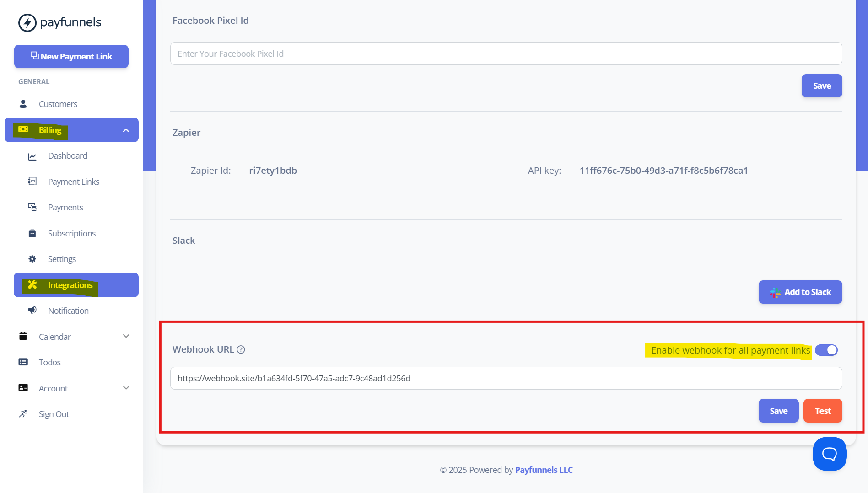This screenshot has width=868, height=493.
Task: Save the Facebook Pixel Id
Action: (x=822, y=86)
